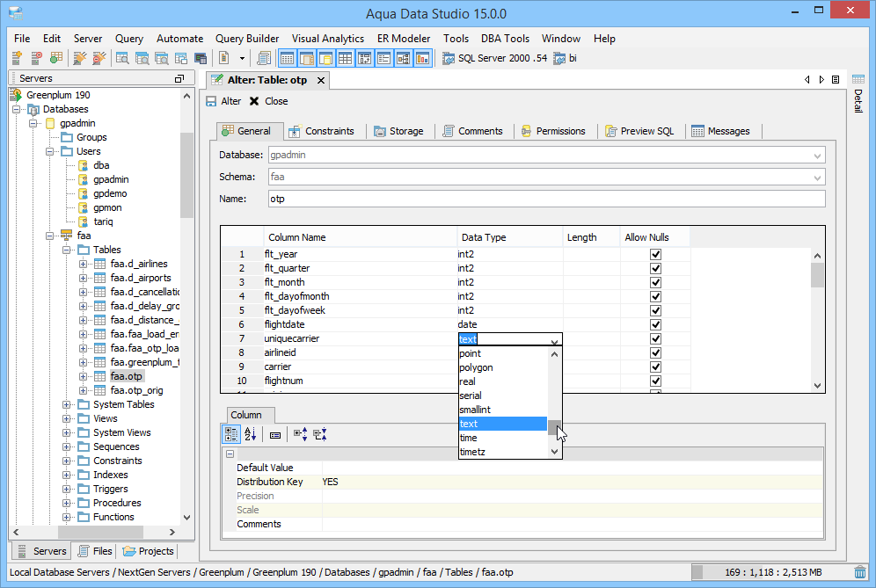The height and width of the screenshot is (588, 876).
Task: Select categorized view in Column properties toolbar
Action: pyautogui.click(x=230, y=434)
